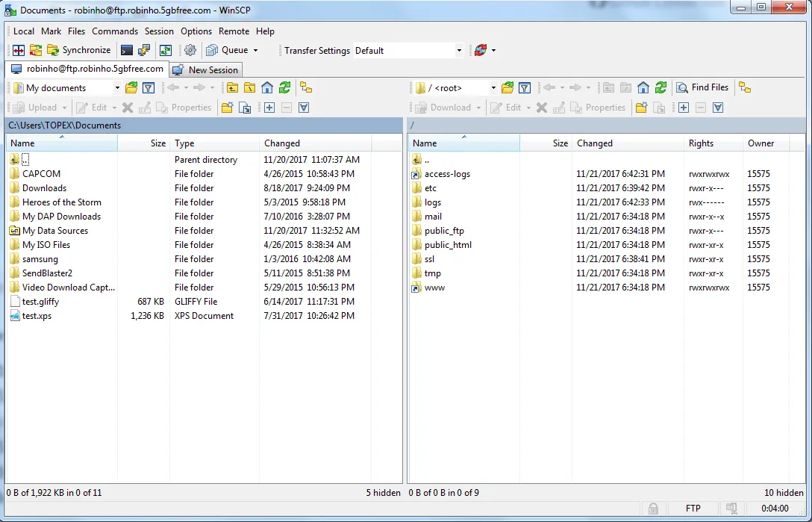Refresh the remote panel with green arrows
This screenshot has width=812, height=522.
point(660,87)
